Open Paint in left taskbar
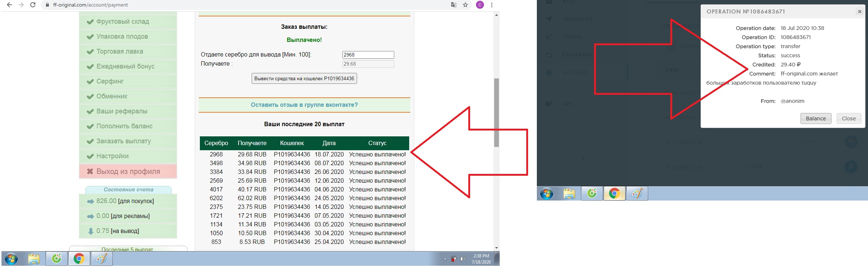 [102, 259]
